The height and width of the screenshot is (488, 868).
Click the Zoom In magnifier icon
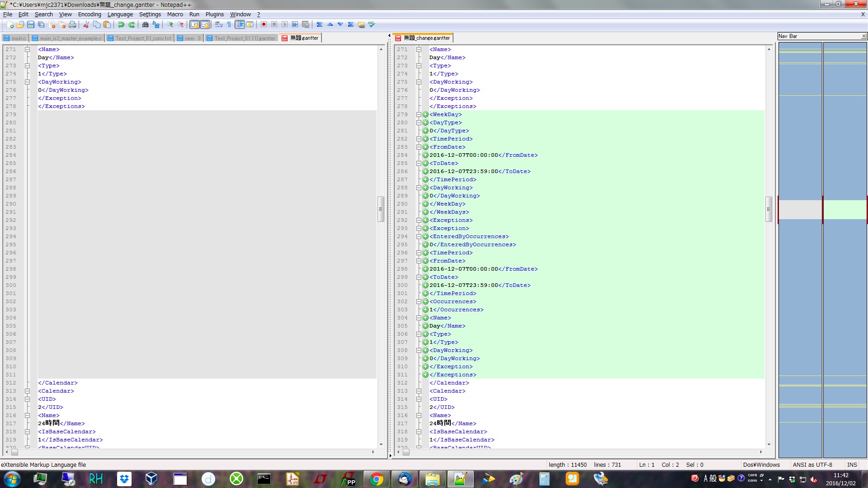170,24
